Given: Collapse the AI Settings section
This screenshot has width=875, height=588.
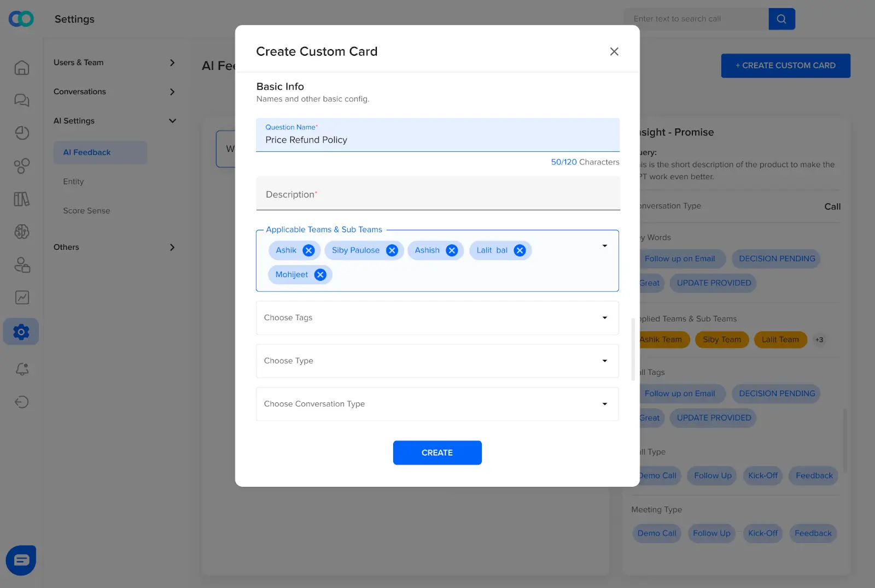Looking at the screenshot, I should (x=172, y=121).
